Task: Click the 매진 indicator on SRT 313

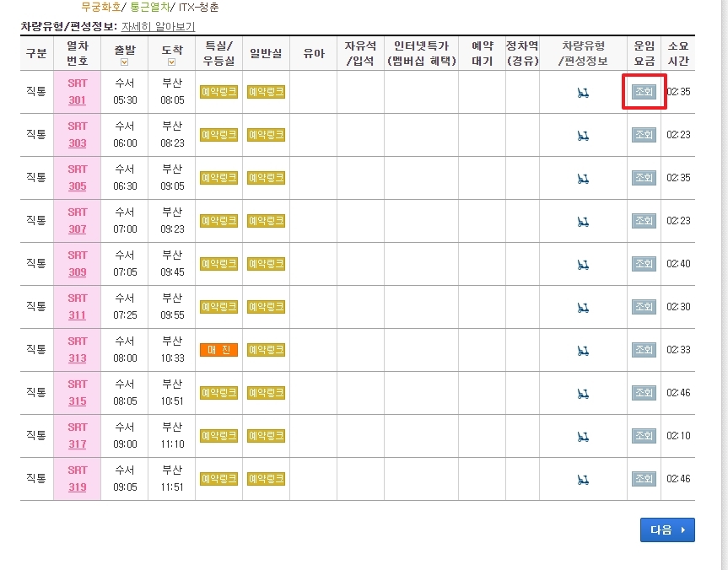Action: [x=218, y=350]
